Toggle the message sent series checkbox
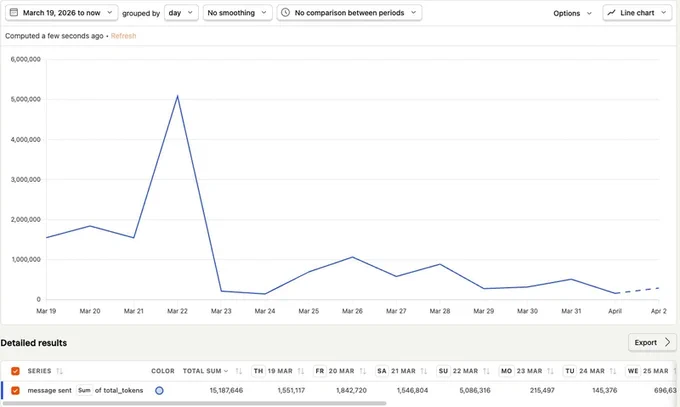 pyautogui.click(x=15, y=391)
